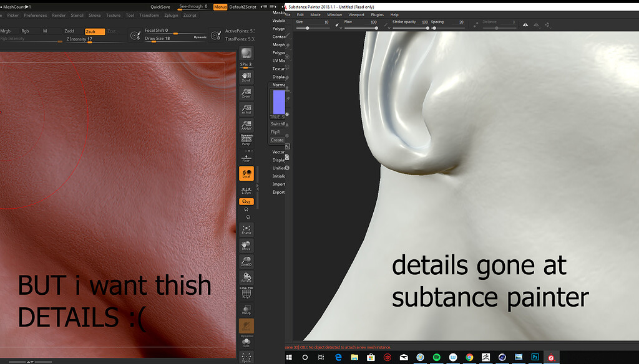Adjust the SPix slider in ZBrush

pyautogui.click(x=246, y=65)
